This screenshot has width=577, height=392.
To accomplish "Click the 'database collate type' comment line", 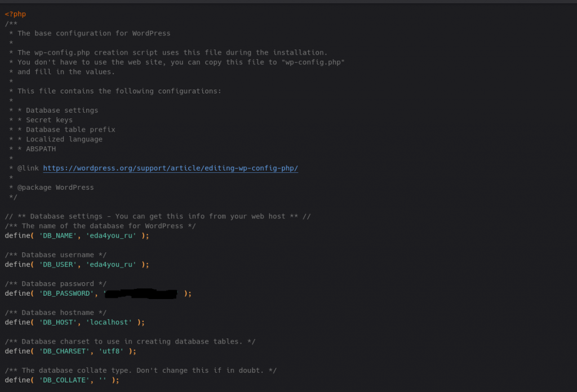I will pyautogui.click(x=140, y=370).
